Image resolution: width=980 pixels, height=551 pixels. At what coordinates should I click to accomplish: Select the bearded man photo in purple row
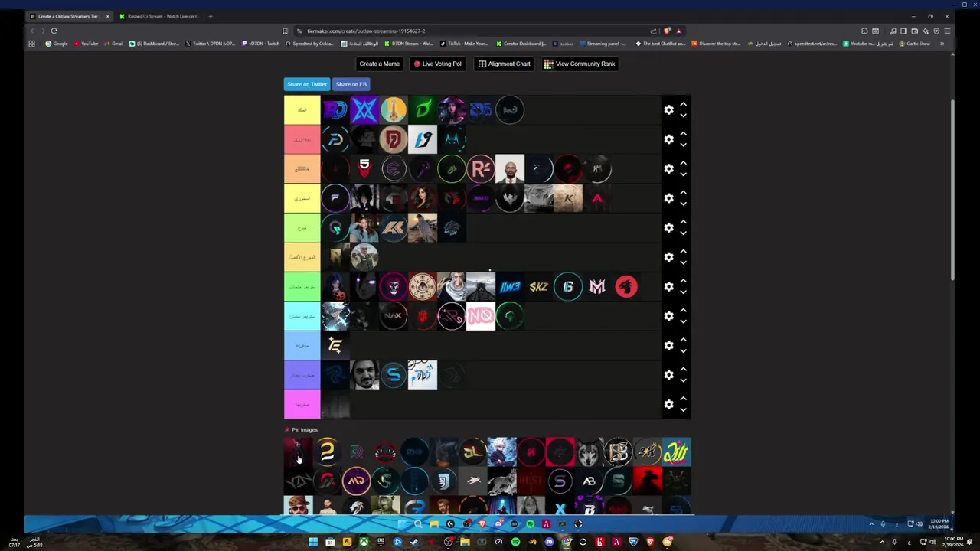pyautogui.click(x=364, y=375)
